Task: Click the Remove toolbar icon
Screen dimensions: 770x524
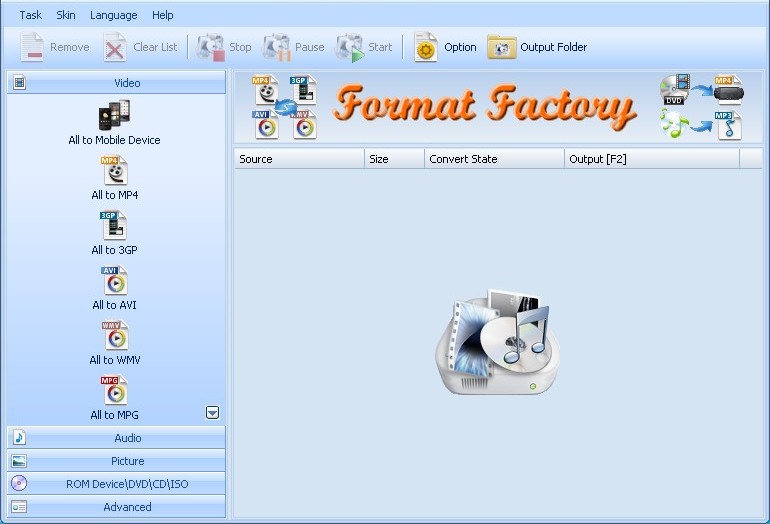Action: tap(32, 47)
